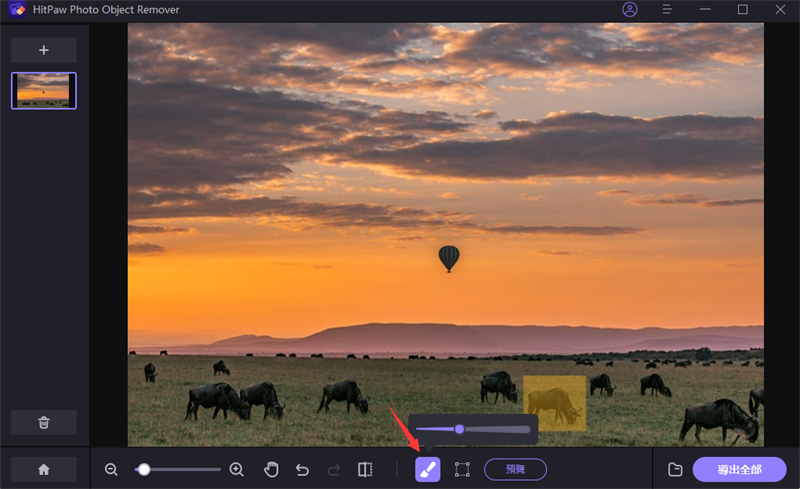Click the hot air balloon in photo
Viewport: 800px width, 489px height.
click(449, 259)
